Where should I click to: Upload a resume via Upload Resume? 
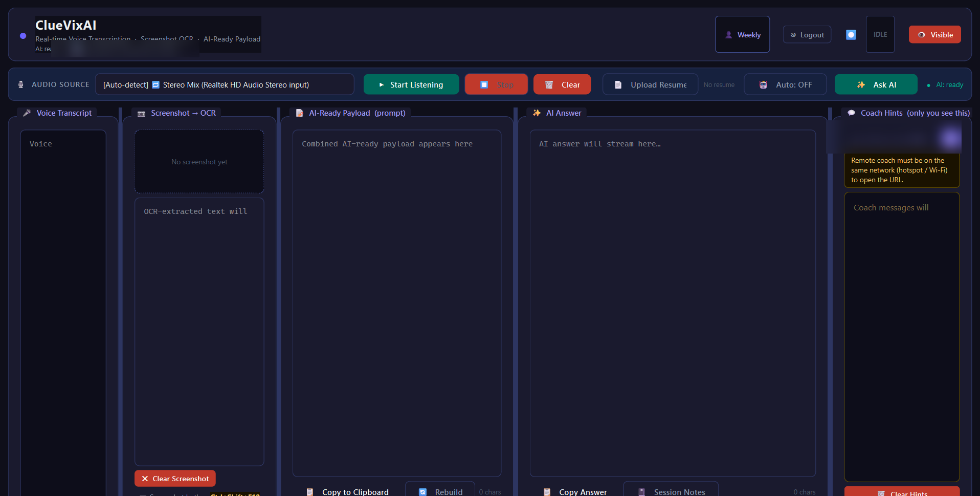[x=650, y=84]
